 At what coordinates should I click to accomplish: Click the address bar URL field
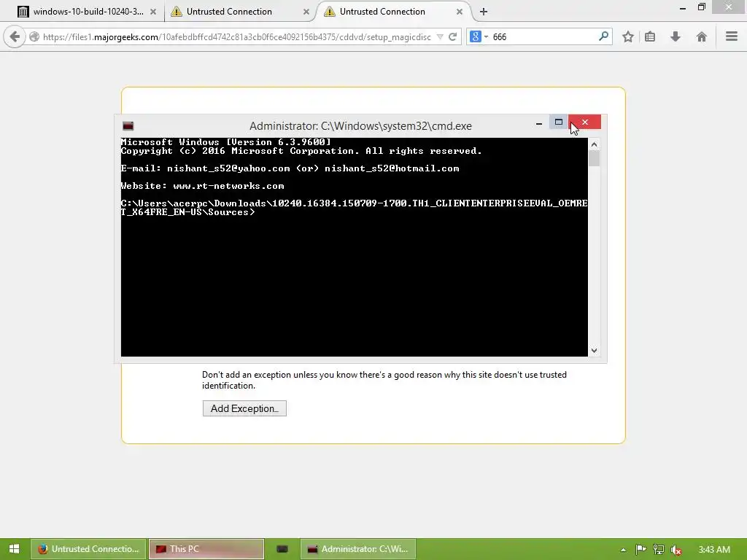(237, 36)
